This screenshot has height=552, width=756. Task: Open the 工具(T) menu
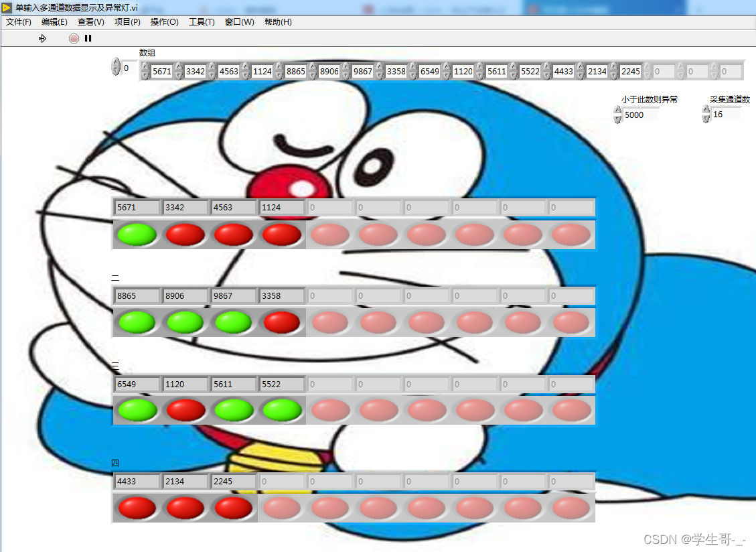point(202,21)
